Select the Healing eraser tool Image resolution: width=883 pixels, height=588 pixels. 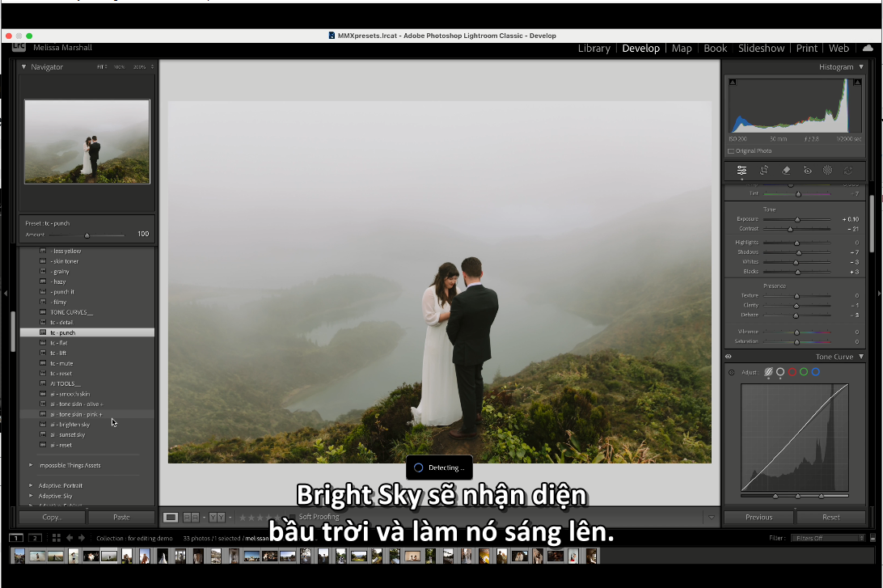point(785,170)
